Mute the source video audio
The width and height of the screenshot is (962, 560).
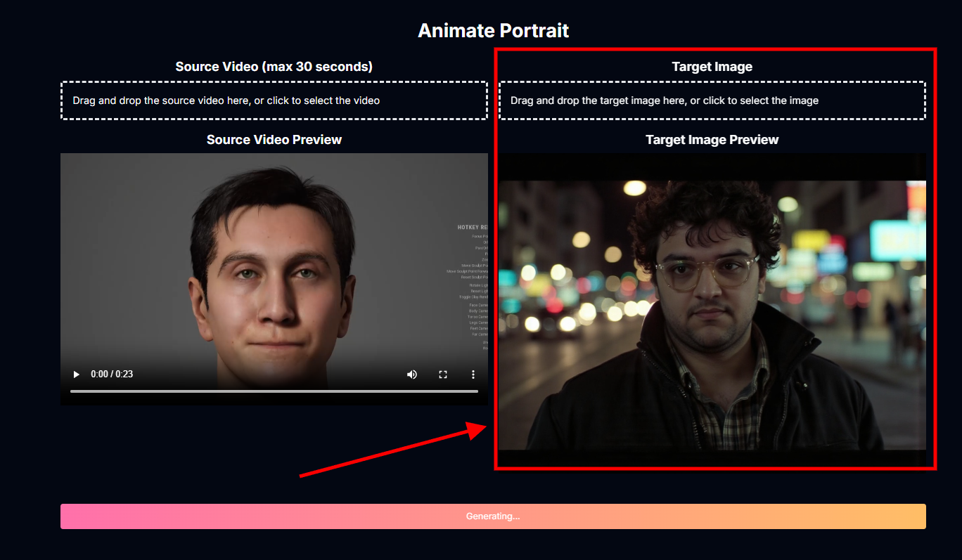(412, 375)
